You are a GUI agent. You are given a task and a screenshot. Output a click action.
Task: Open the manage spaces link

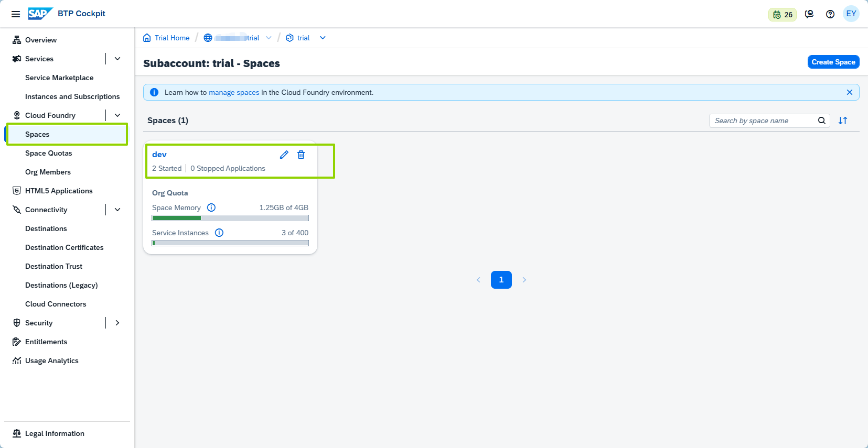tap(234, 92)
